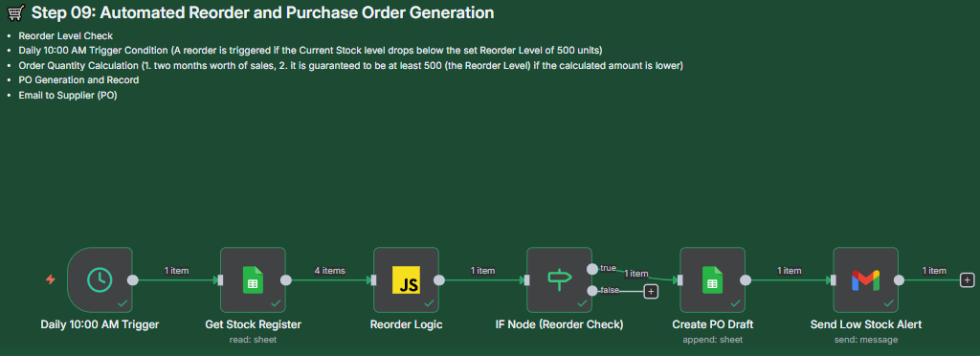The height and width of the screenshot is (356, 980).
Task: Click the input connector of the IF node
Action: (x=527, y=280)
